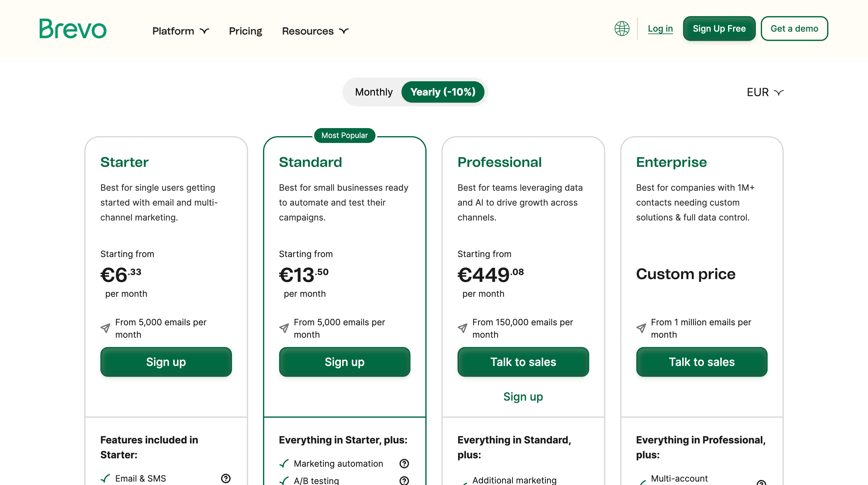Open the EUR currency dropdown
868x485 pixels.
tap(765, 92)
